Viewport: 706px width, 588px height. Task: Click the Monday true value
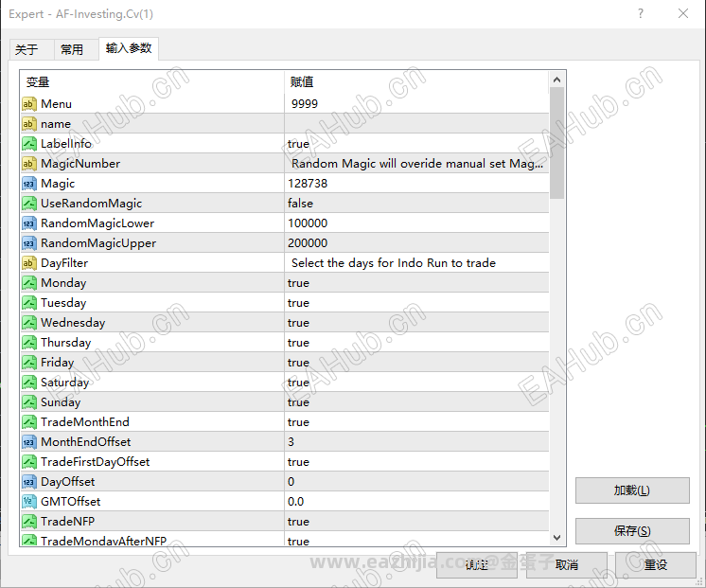click(x=298, y=283)
